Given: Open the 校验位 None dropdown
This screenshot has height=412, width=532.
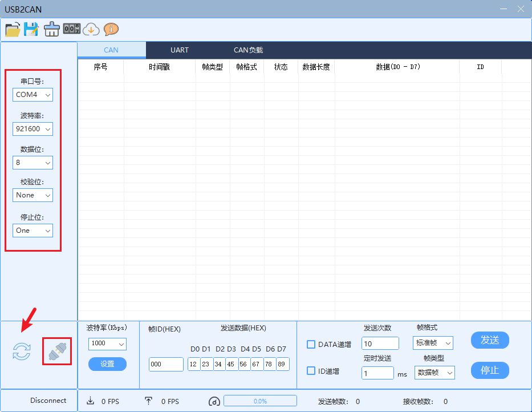Looking at the screenshot, I should coord(33,195).
